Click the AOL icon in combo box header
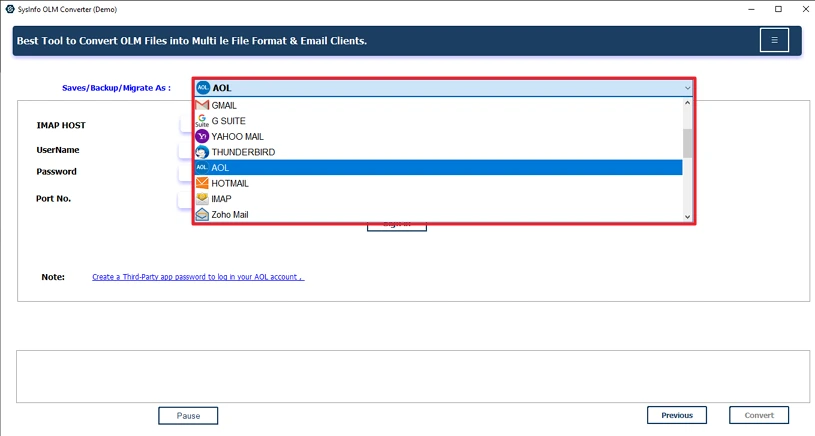The image size is (815, 436). 203,88
